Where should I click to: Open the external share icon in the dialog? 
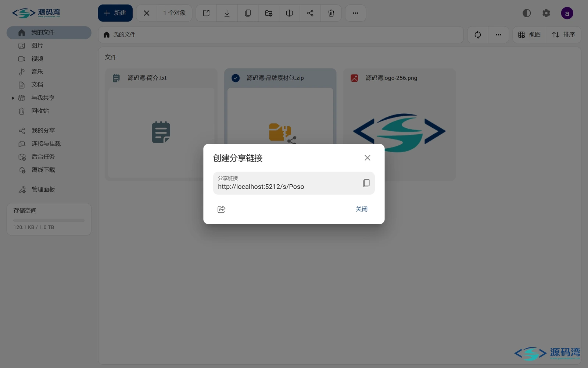tap(221, 209)
